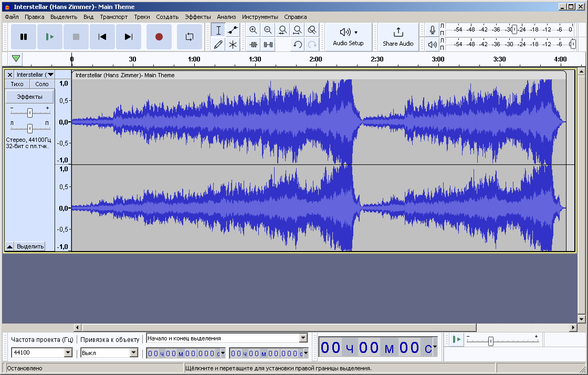Image resolution: width=588 pixels, height=375 pixels.
Task: Mute the Interstellar track with Тихо
Action: pyautogui.click(x=16, y=84)
